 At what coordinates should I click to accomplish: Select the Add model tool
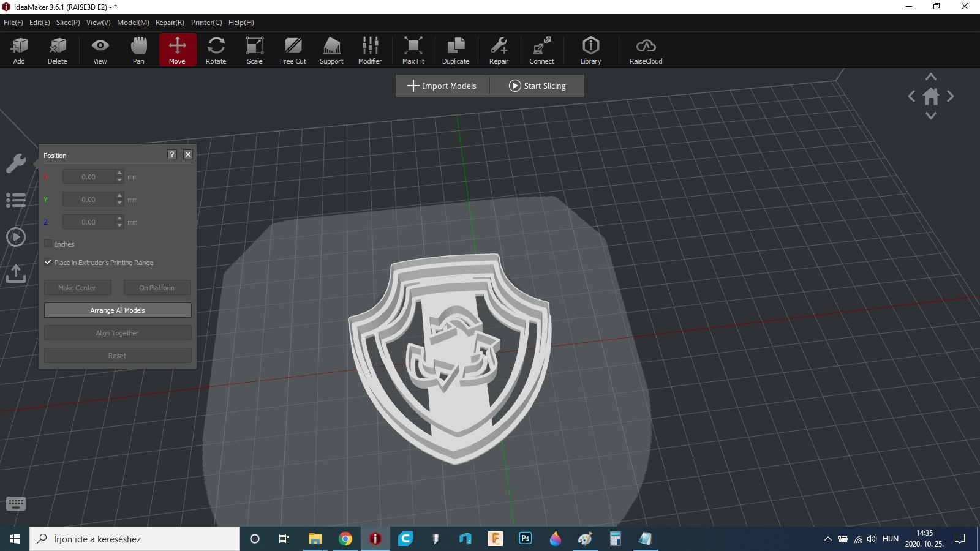click(x=19, y=50)
